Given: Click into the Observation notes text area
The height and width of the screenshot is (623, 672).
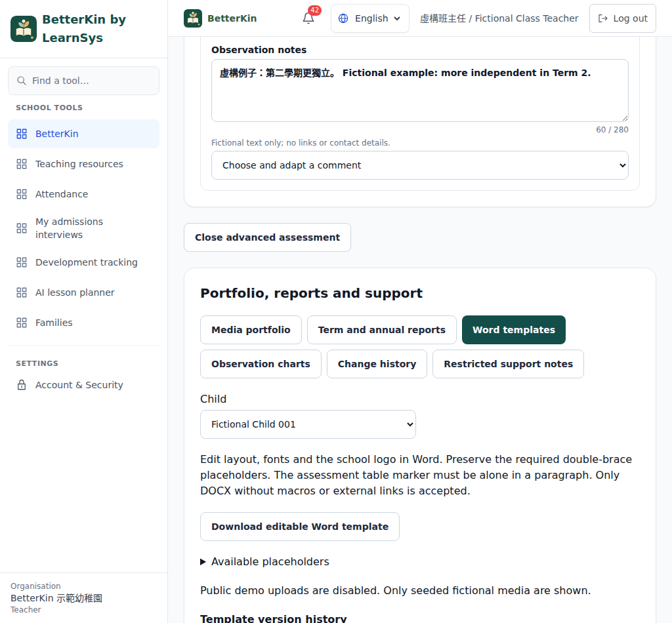Looking at the screenshot, I should click(419, 90).
